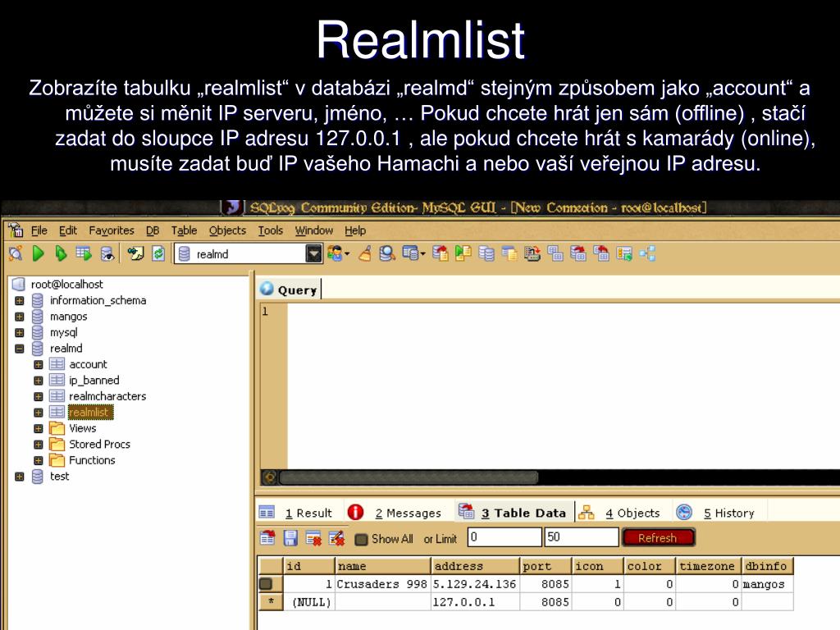This screenshot has width=840, height=630.
Task: Click the timezone column header
Action: click(x=708, y=566)
